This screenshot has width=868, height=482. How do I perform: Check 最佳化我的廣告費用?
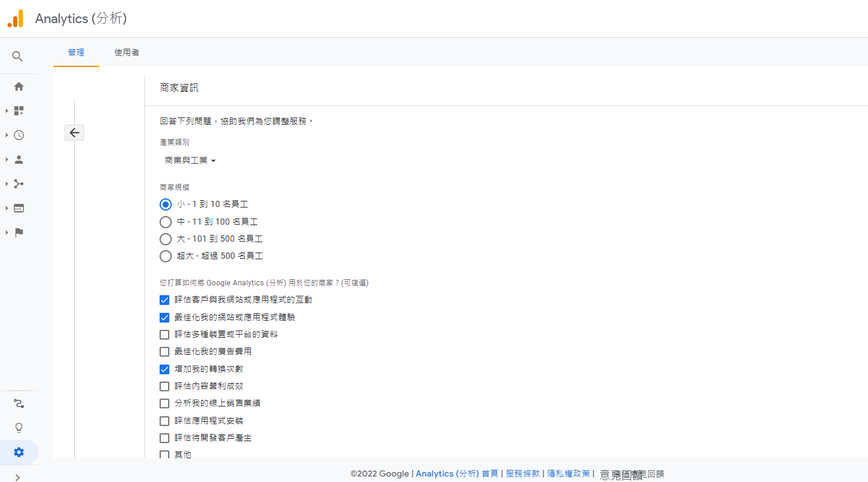click(x=164, y=351)
